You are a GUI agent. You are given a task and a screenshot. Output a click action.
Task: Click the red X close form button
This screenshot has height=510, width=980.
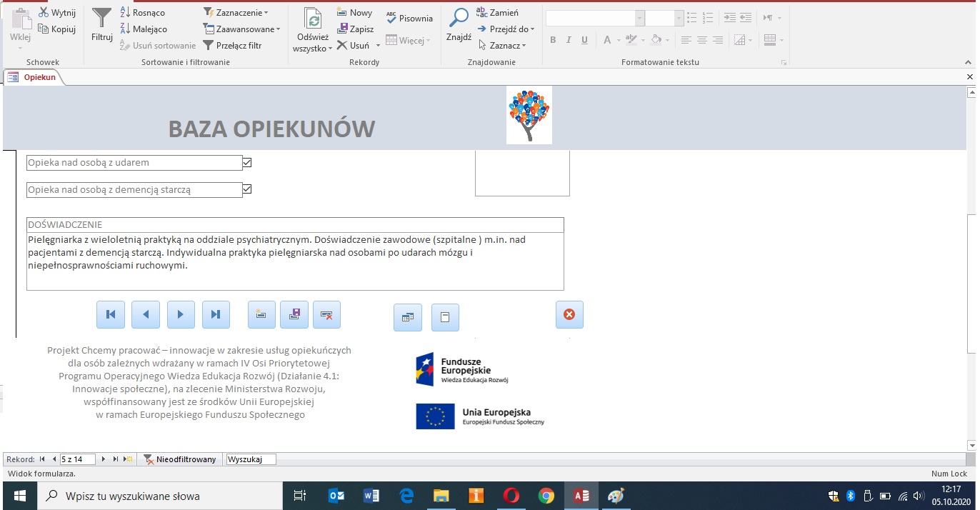[x=569, y=314]
